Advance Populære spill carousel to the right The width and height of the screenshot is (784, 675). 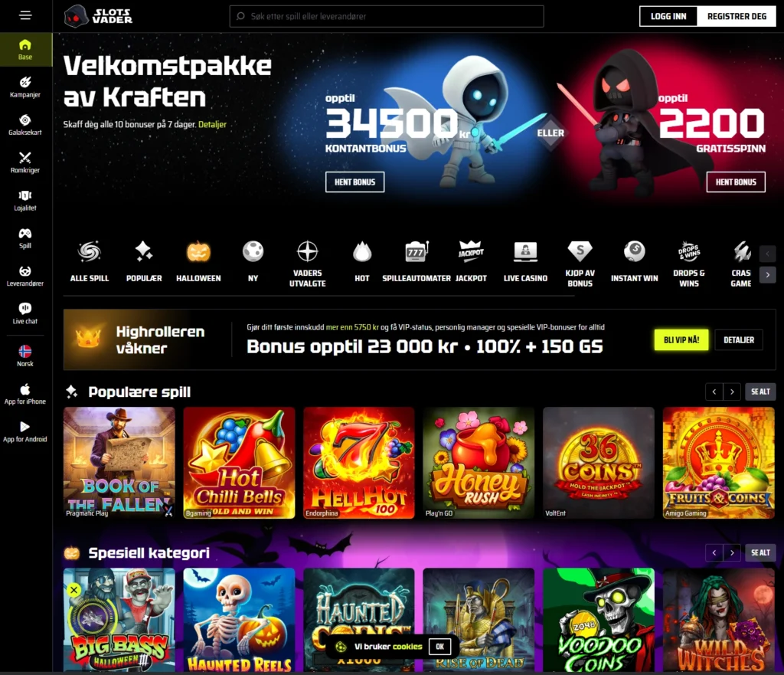[x=732, y=392]
